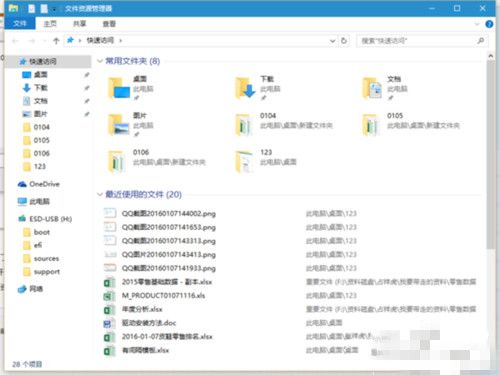Switch to the 主页 ribbon tab
This screenshot has width=500, height=375.
(x=50, y=24)
